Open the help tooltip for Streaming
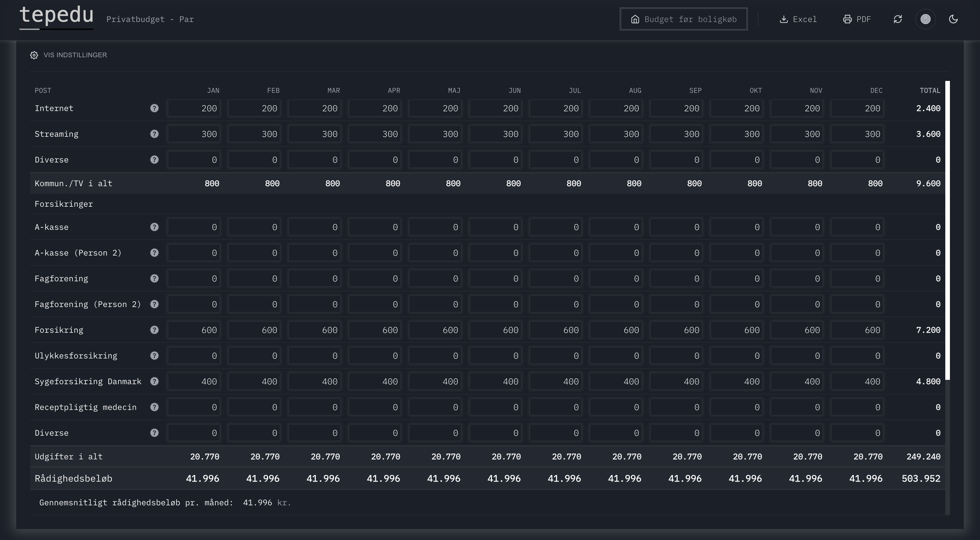The image size is (980, 540). coord(154,134)
